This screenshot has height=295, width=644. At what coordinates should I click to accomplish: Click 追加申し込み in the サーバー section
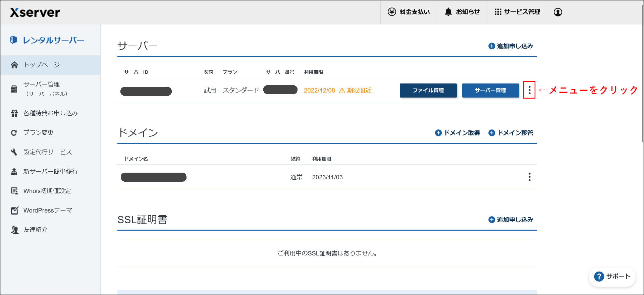point(511,46)
